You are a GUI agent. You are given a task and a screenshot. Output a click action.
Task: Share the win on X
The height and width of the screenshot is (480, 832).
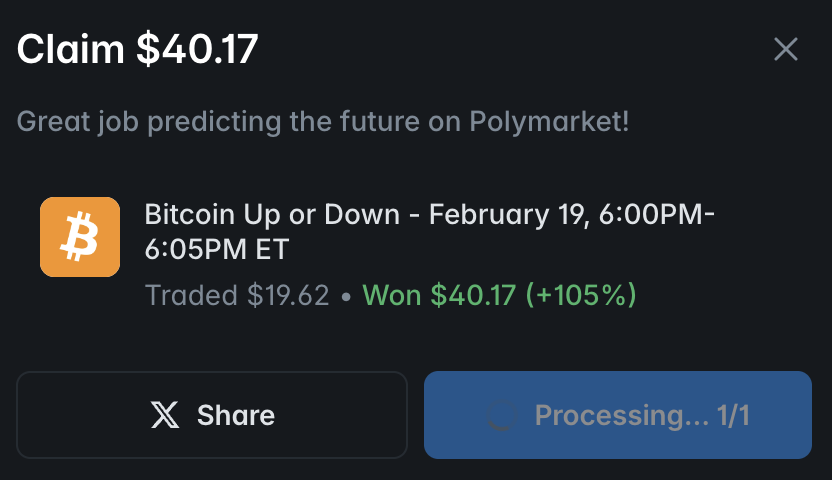(212, 415)
